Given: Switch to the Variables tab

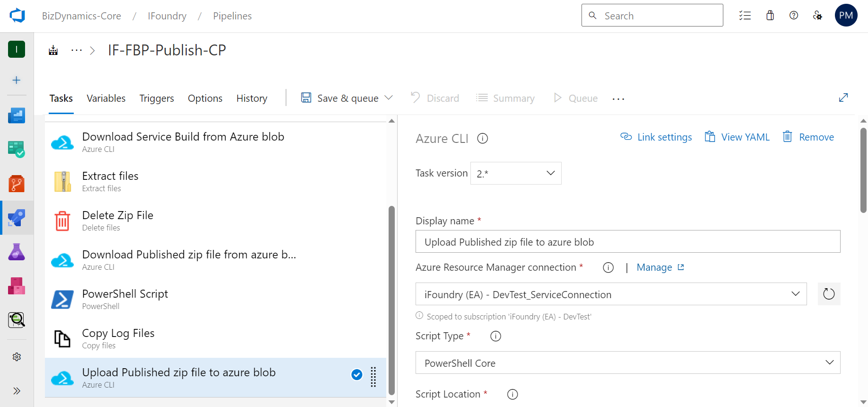Looking at the screenshot, I should pyautogui.click(x=106, y=98).
